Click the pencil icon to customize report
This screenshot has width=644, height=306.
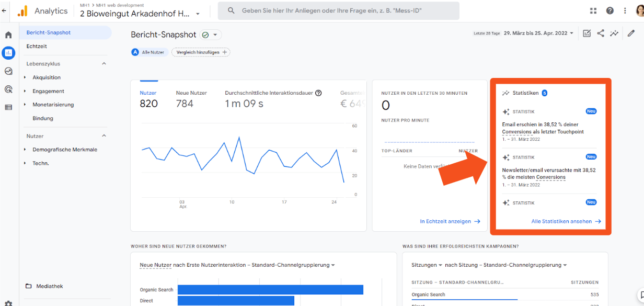click(x=631, y=33)
